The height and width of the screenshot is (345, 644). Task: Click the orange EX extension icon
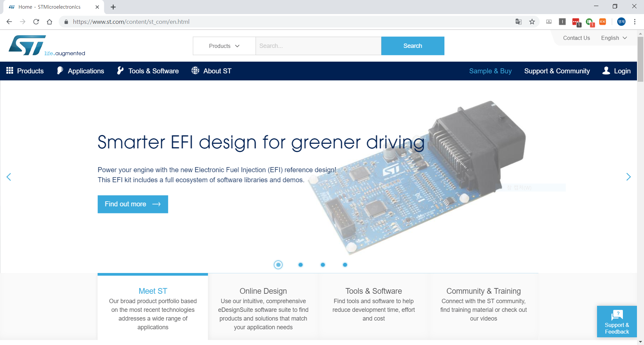602,22
